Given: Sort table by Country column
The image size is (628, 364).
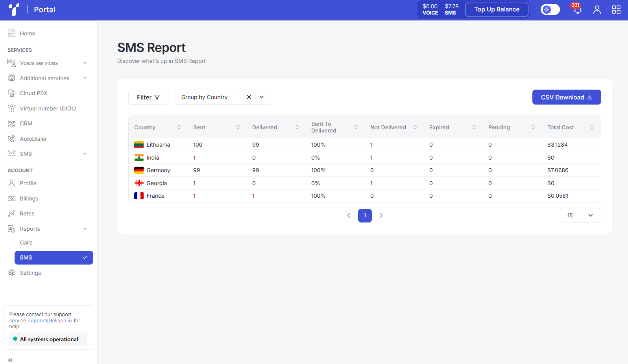Looking at the screenshot, I should click(179, 127).
